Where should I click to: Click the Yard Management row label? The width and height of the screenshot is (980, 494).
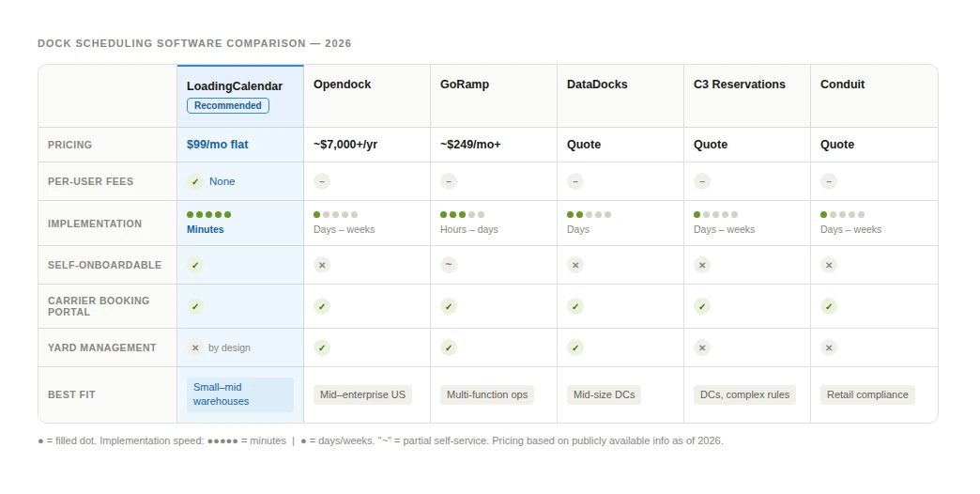[x=102, y=347]
